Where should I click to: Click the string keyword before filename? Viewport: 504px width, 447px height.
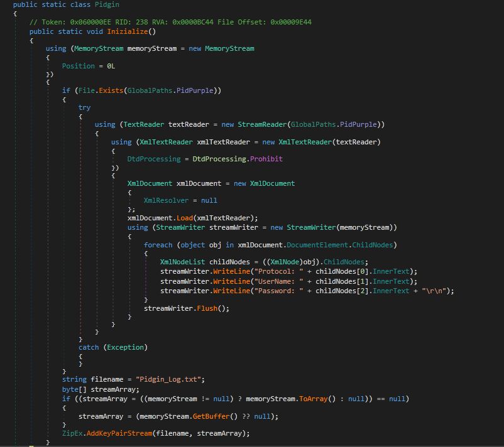click(74, 380)
